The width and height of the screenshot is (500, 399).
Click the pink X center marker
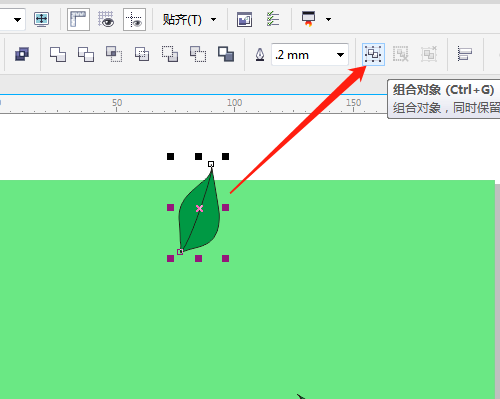pyautogui.click(x=199, y=209)
